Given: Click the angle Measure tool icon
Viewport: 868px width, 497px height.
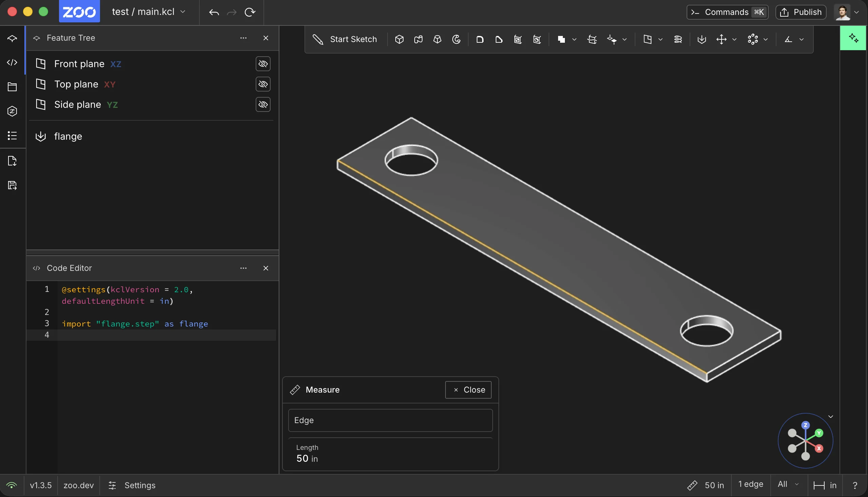Looking at the screenshot, I should click(788, 40).
